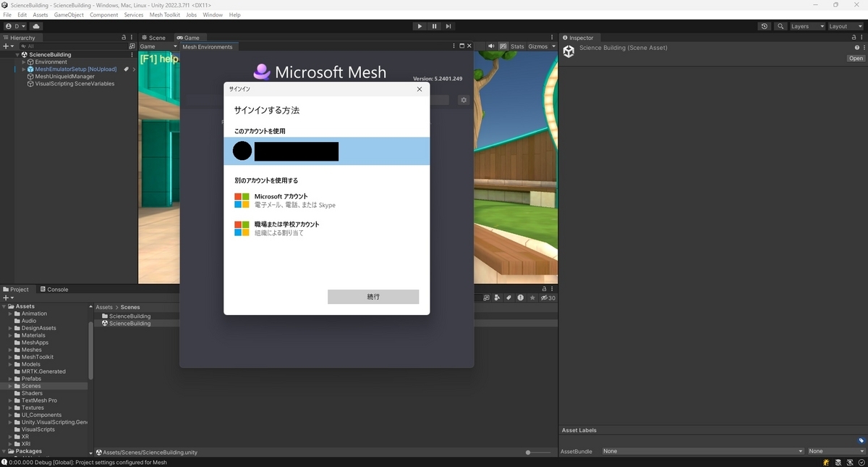Select the redacted existing account row

coord(327,151)
